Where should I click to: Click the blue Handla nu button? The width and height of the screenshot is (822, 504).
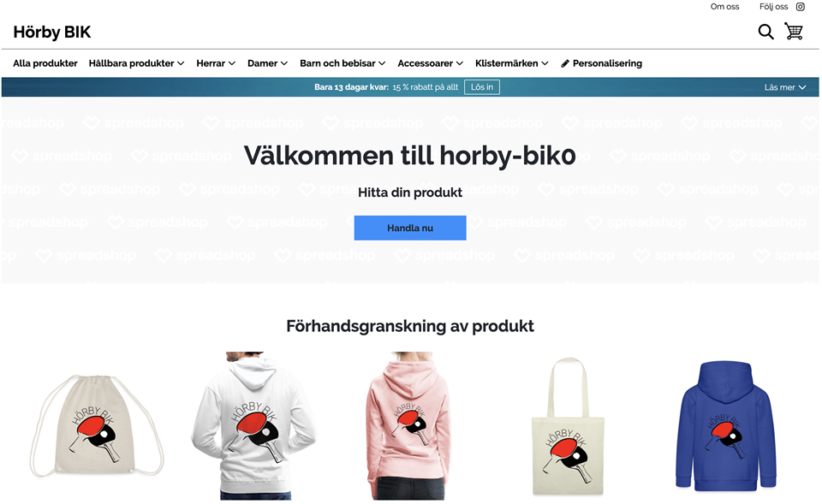tap(410, 228)
